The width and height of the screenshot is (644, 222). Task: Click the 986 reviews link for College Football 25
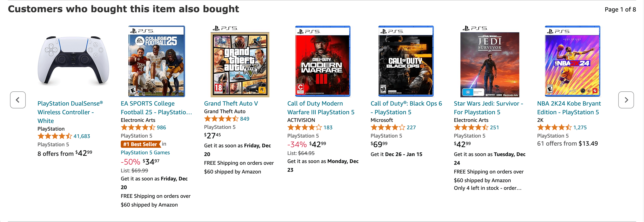click(162, 127)
